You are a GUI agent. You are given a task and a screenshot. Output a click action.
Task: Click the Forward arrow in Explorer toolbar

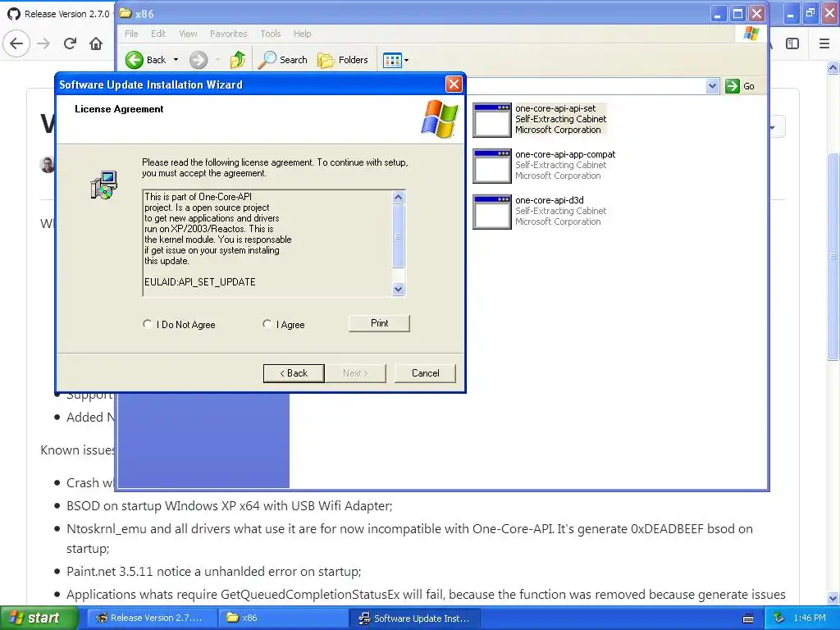coord(199,60)
